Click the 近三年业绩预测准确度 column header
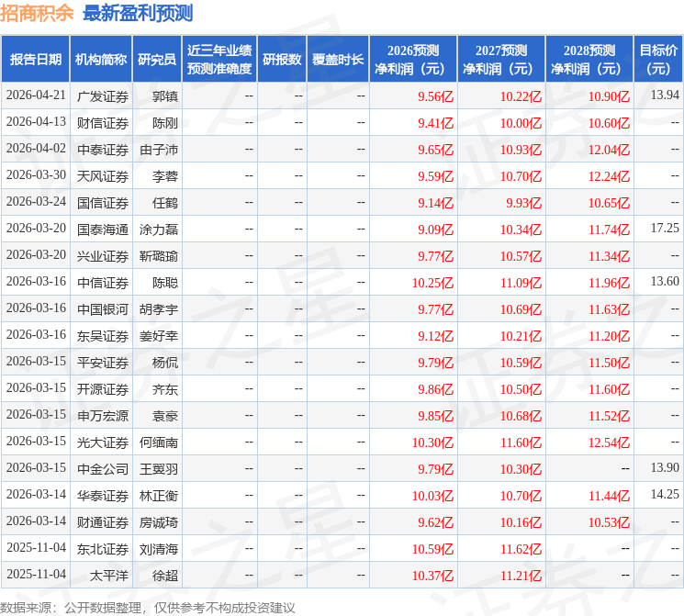Screen dimensions: 684x616 (x=219, y=60)
